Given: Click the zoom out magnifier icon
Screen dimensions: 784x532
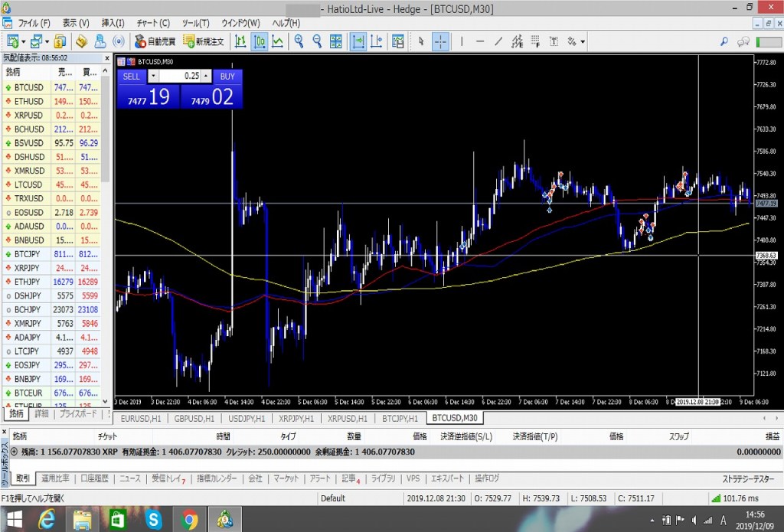Looking at the screenshot, I should pyautogui.click(x=316, y=41).
